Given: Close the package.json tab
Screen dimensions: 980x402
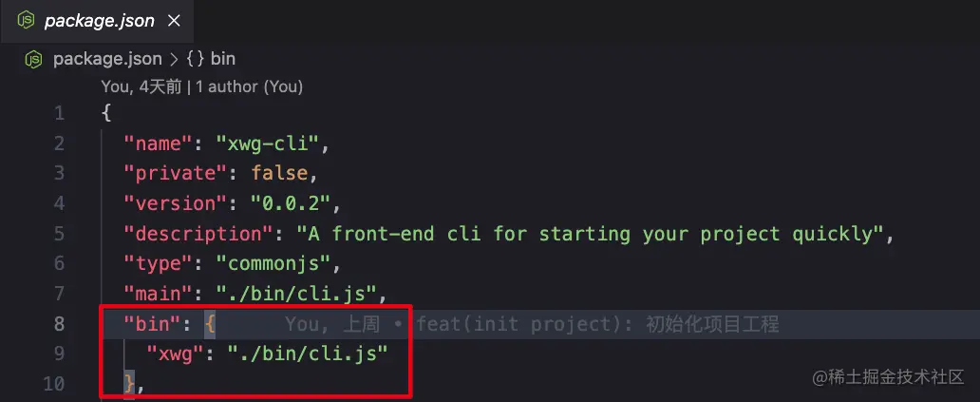Looking at the screenshot, I should [x=175, y=21].
